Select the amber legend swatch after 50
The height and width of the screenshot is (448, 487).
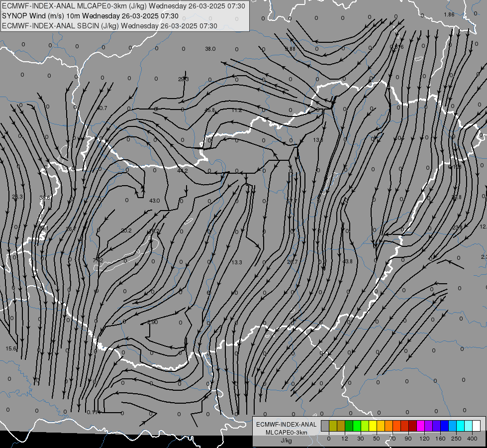[x=381, y=426]
